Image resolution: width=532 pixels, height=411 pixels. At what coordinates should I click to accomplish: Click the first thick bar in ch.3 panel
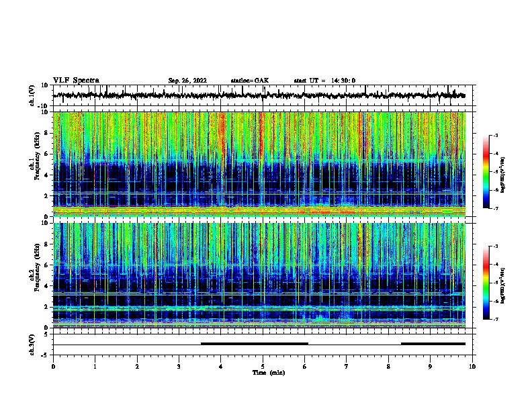pyautogui.click(x=255, y=344)
